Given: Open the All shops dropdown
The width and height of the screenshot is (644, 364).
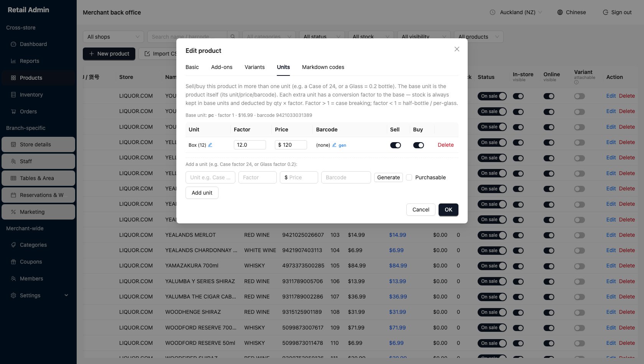Looking at the screenshot, I should point(113,37).
